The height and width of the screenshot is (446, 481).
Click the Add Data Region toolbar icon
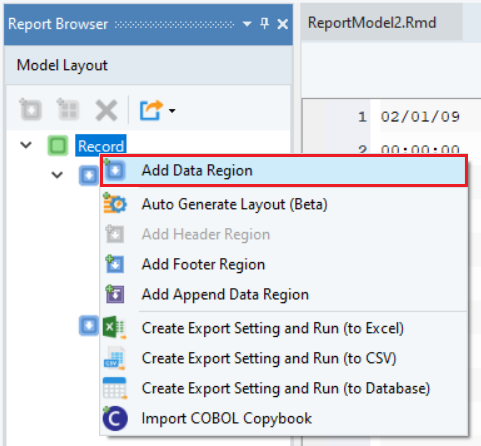click(30, 109)
